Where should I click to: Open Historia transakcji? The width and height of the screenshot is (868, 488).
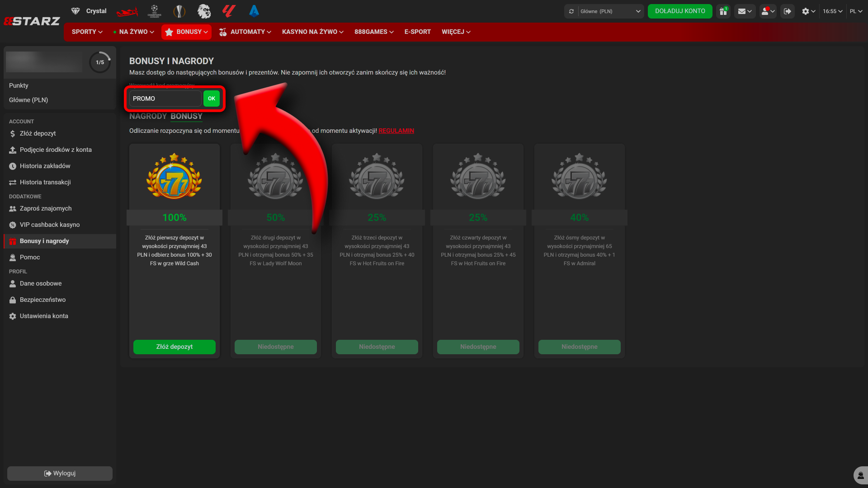(60, 182)
